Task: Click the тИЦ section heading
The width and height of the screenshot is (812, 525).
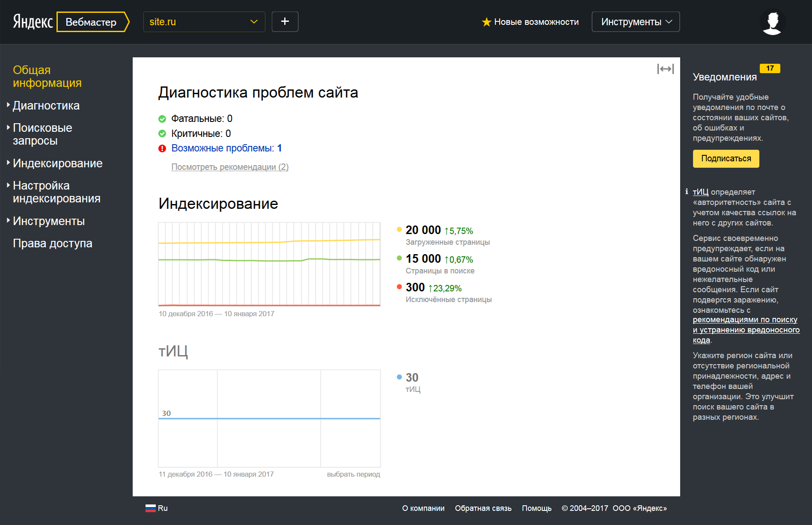Action: click(173, 352)
